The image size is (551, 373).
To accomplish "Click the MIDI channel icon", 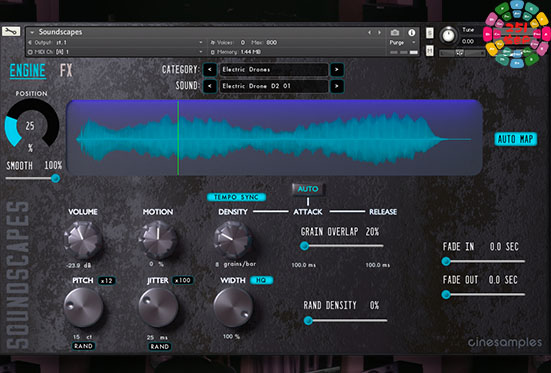I will coord(30,52).
